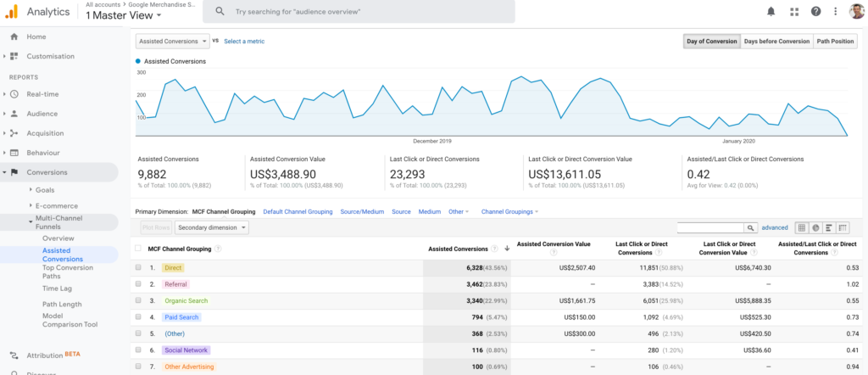Click help icon beside Assisted Conversions column
This screenshot has width=868, height=375.
494,249
